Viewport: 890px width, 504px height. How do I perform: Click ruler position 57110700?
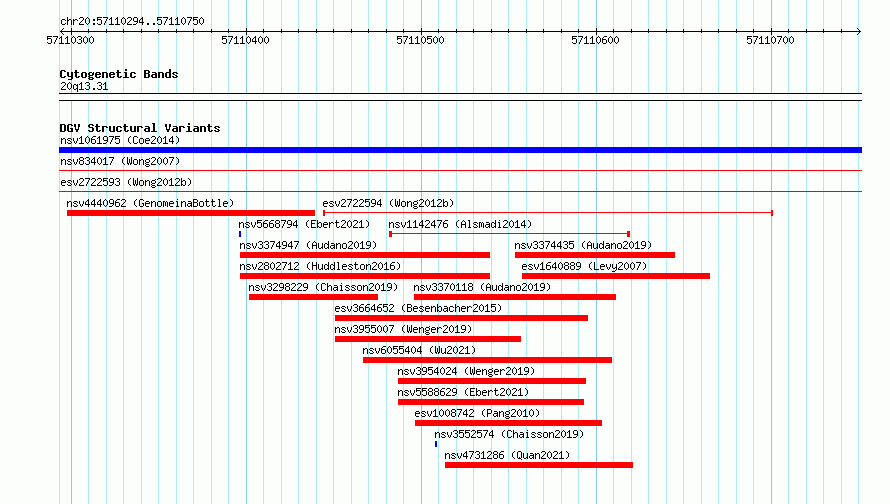(x=770, y=40)
